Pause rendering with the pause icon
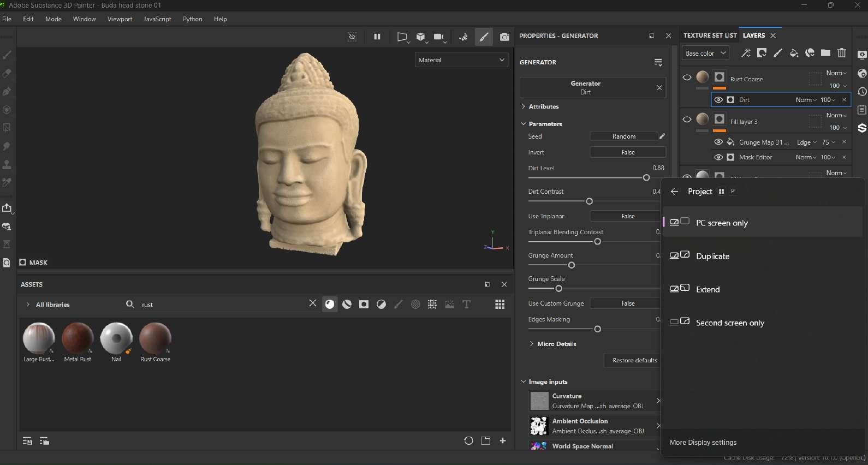 pyautogui.click(x=377, y=37)
